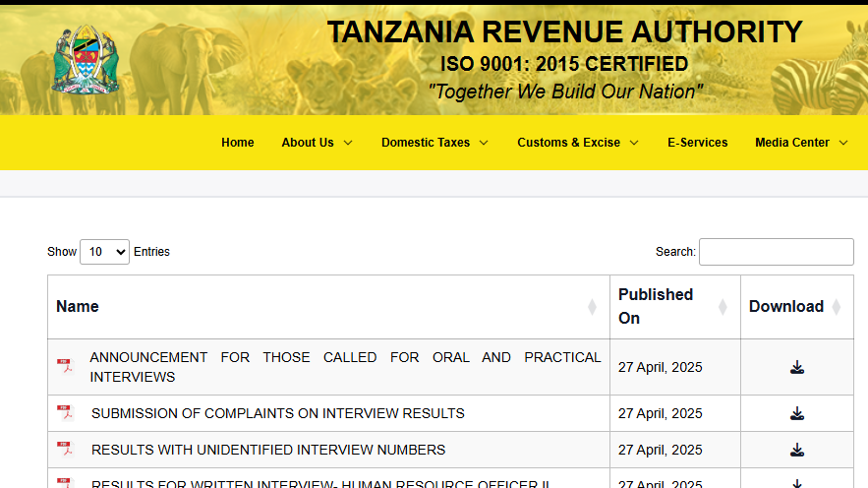This screenshot has width=868, height=488.
Task: Open Results with Unidentified Interview Numbers
Action: (x=268, y=450)
